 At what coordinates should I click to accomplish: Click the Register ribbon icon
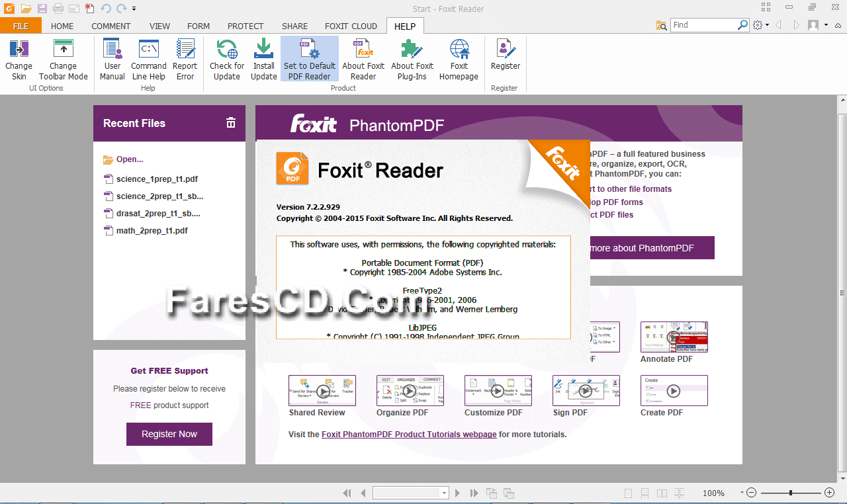point(506,49)
